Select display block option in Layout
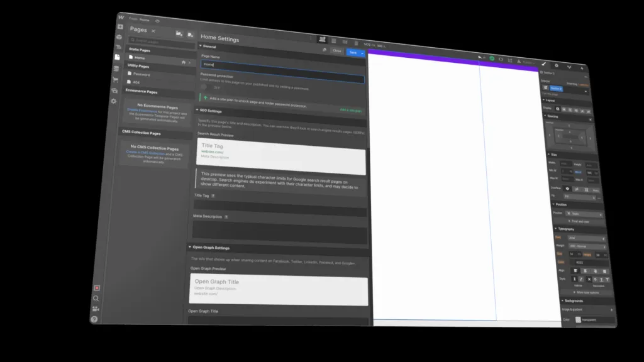The height and width of the screenshot is (362, 644). [x=558, y=109]
